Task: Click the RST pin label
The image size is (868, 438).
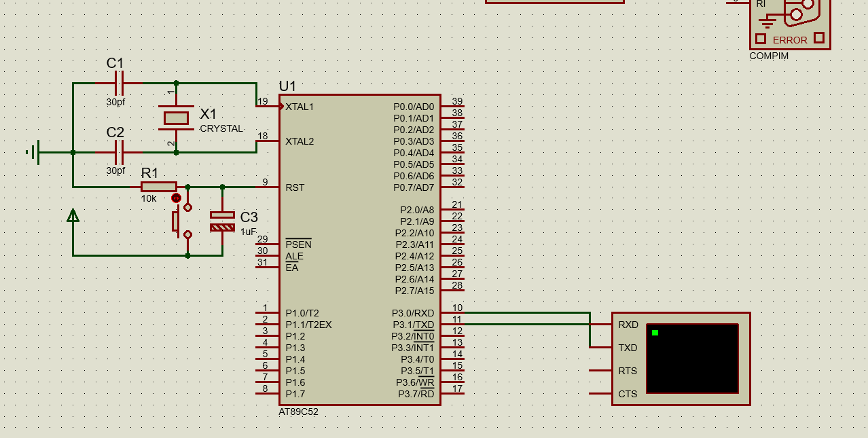Action: (x=295, y=187)
